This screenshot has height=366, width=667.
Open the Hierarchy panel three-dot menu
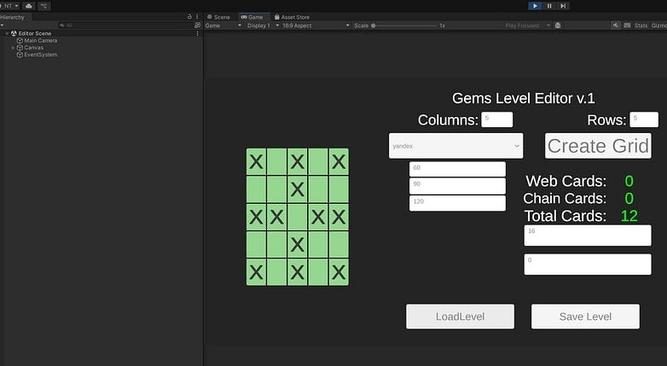point(197,17)
